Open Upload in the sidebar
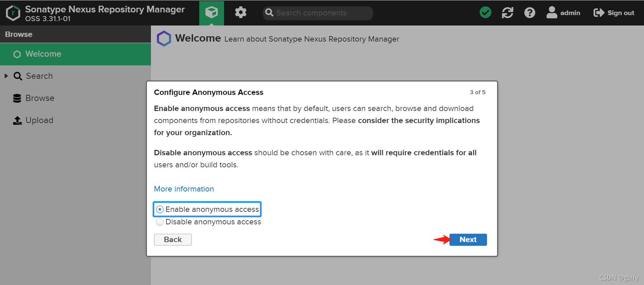Screen dimensions: 644x285 click(39, 120)
